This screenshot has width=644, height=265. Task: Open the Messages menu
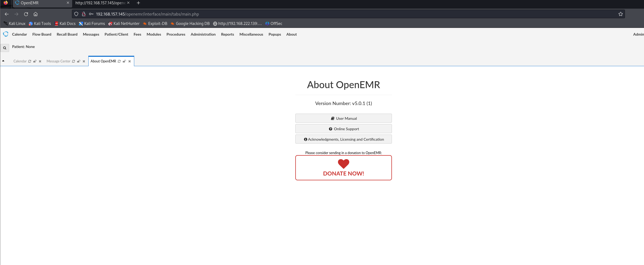(x=91, y=34)
